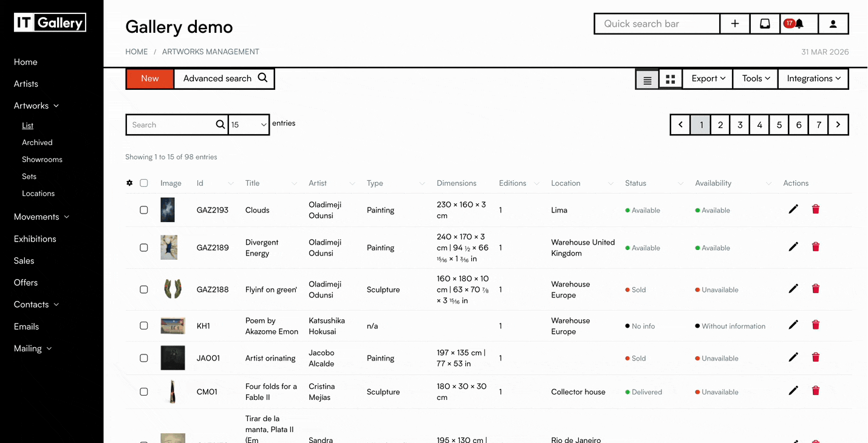Screen dimensions: 868x443
Task: Open the Poem by Akazome Emon thumbnail
Action: coord(173,326)
